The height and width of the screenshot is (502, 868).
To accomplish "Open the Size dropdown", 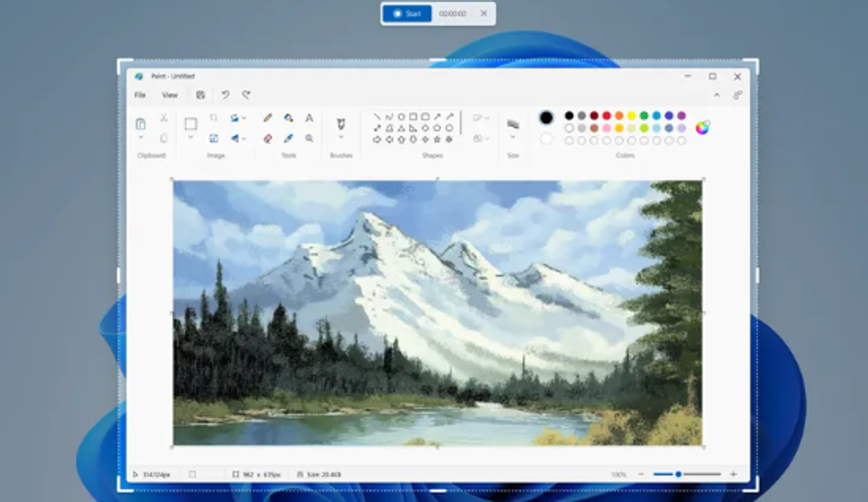I will pos(513,138).
